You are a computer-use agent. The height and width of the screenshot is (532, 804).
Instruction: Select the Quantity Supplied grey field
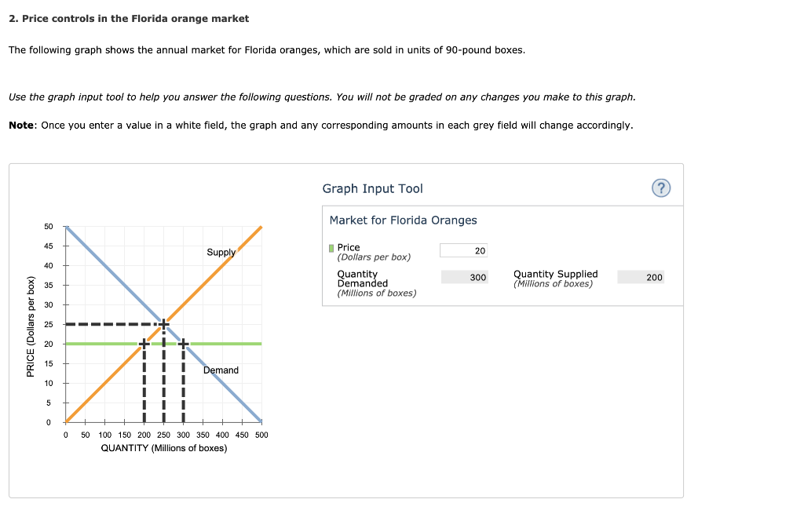(x=641, y=276)
